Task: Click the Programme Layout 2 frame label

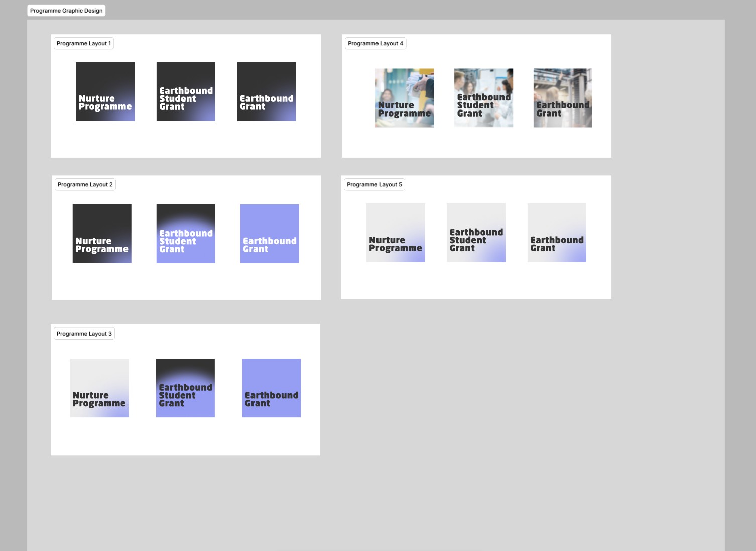Action: pos(85,185)
